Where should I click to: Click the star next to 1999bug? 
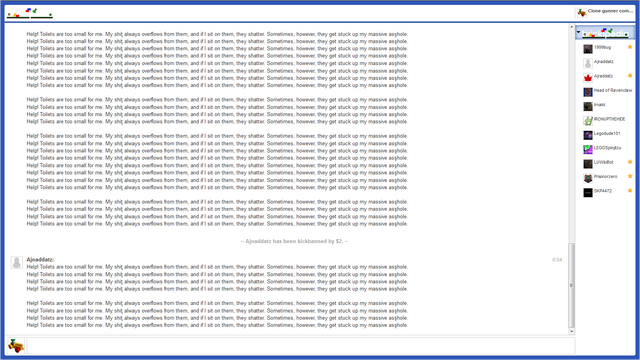point(630,47)
